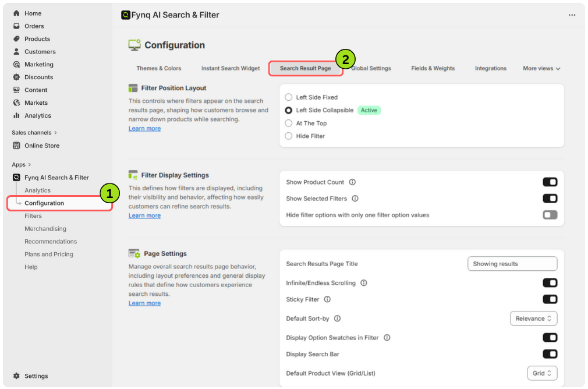Image resolution: width=588 pixels, height=389 pixels.
Task: Click the Online Store icon
Action: tap(16, 146)
